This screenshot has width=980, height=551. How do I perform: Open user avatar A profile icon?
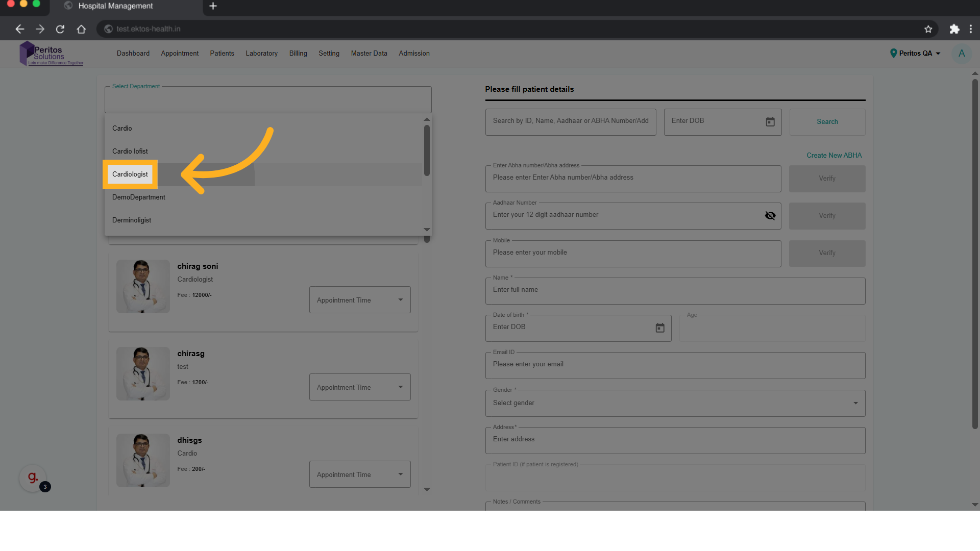click(962, 54)
